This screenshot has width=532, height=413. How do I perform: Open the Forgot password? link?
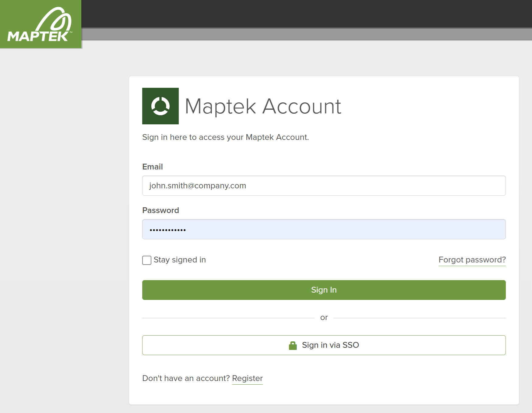click(472, 260)
